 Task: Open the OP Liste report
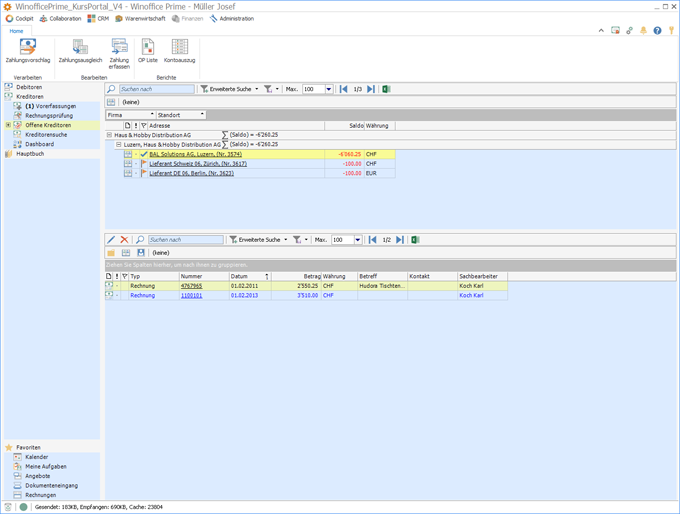coord(148,51)
